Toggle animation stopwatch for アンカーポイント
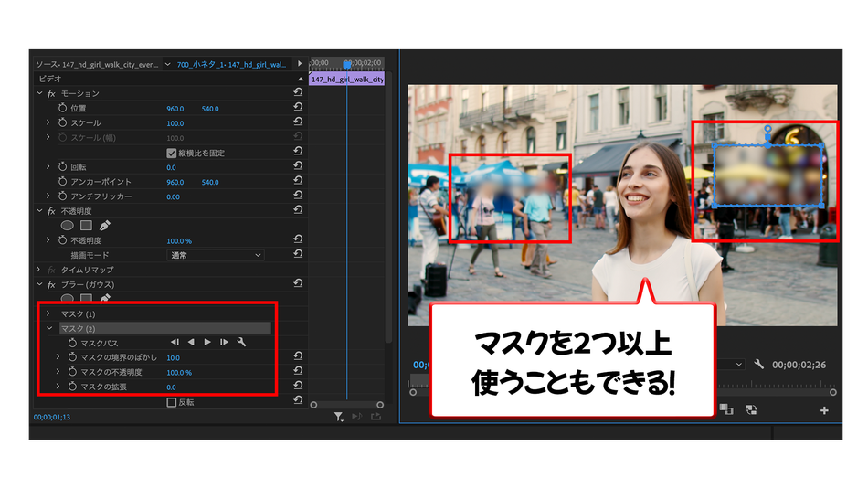 tap(62, 181)
